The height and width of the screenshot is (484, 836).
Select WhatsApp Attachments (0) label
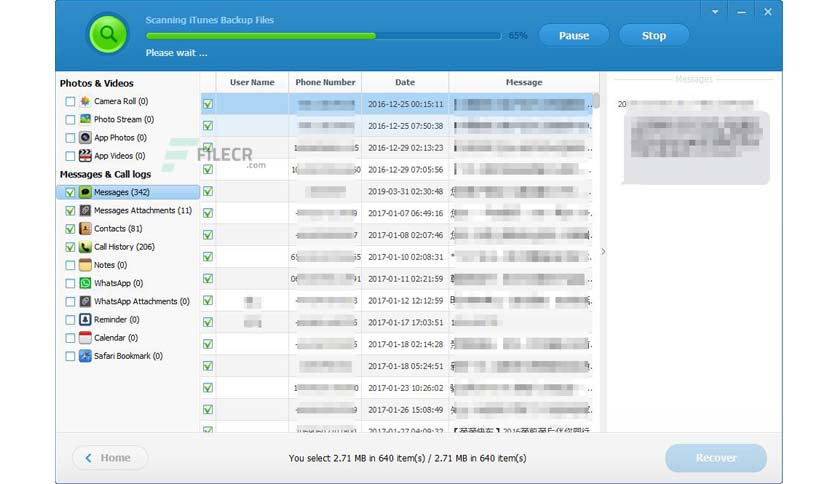coord(142,301)
